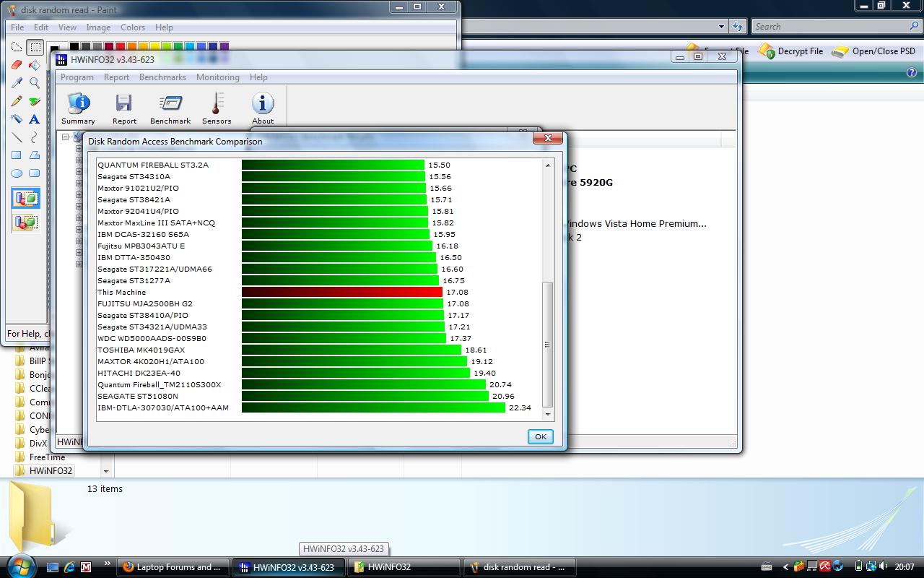Pick the Curve tool in Paint
Image resolution: width=924 pixels, height=578 pixels.
point(35,137)
